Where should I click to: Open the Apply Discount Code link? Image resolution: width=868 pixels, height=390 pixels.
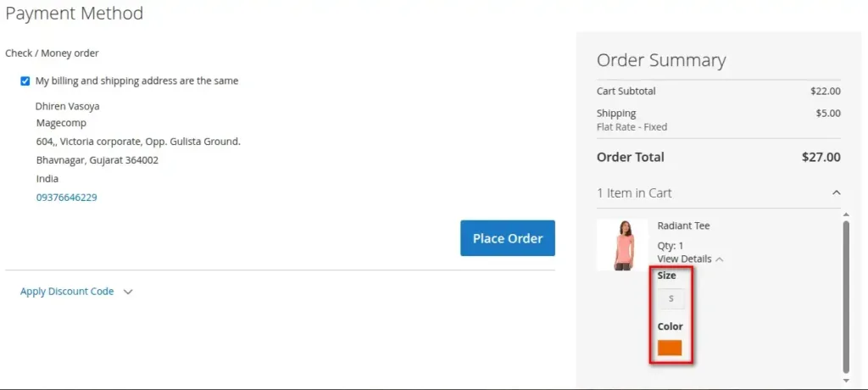pos(67,292)
